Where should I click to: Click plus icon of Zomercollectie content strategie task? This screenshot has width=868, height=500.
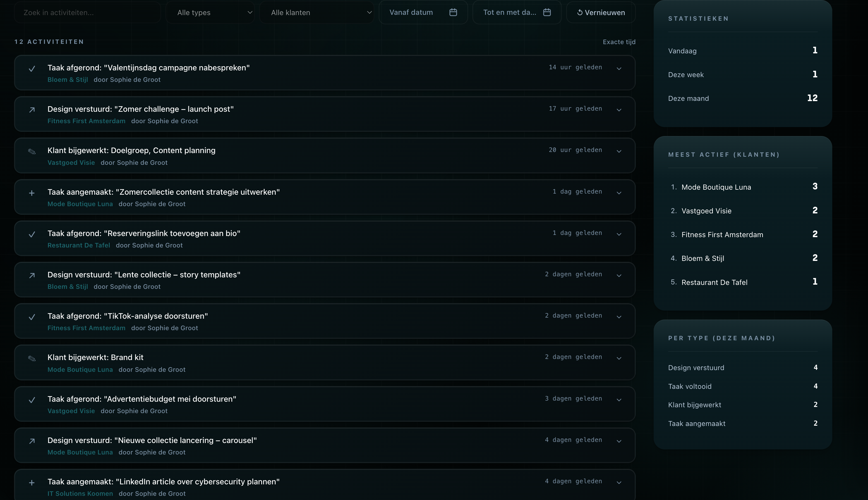[32, 193]
